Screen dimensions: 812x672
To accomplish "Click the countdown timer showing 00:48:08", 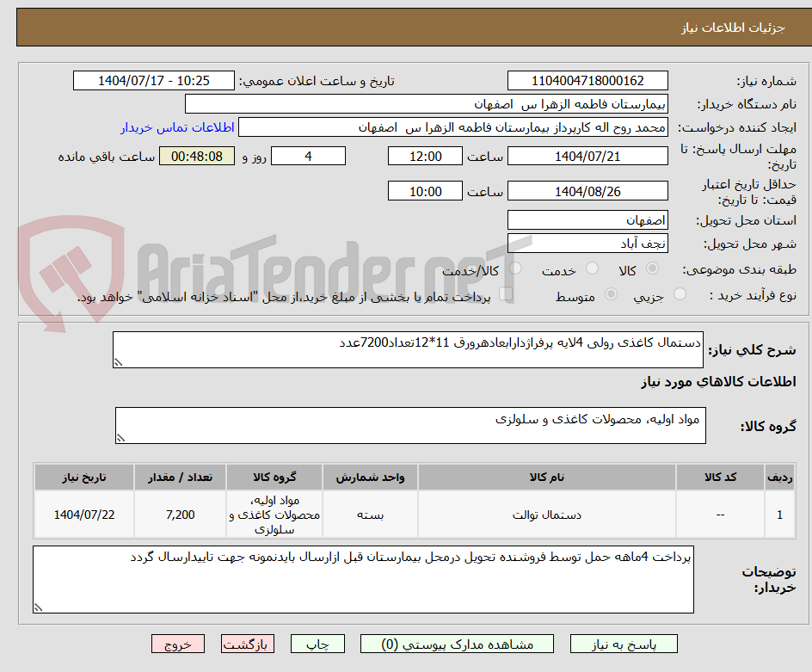I will [x=196, y=157].
